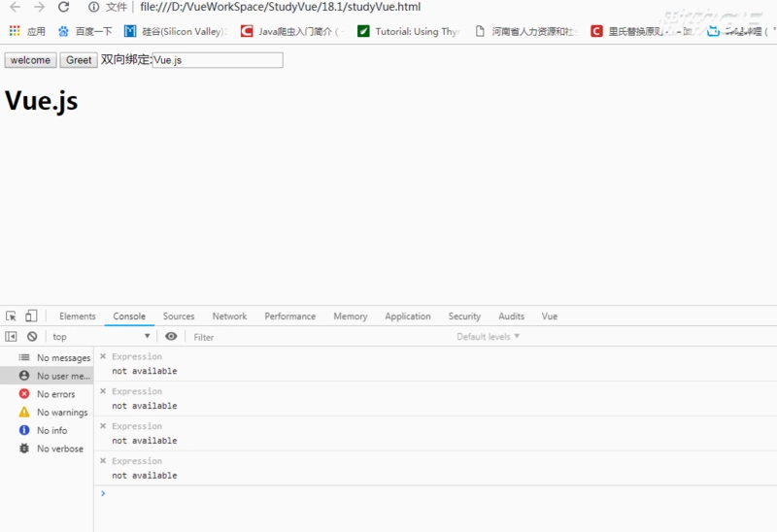Toggle the device toolbar icon

(31, 316)
